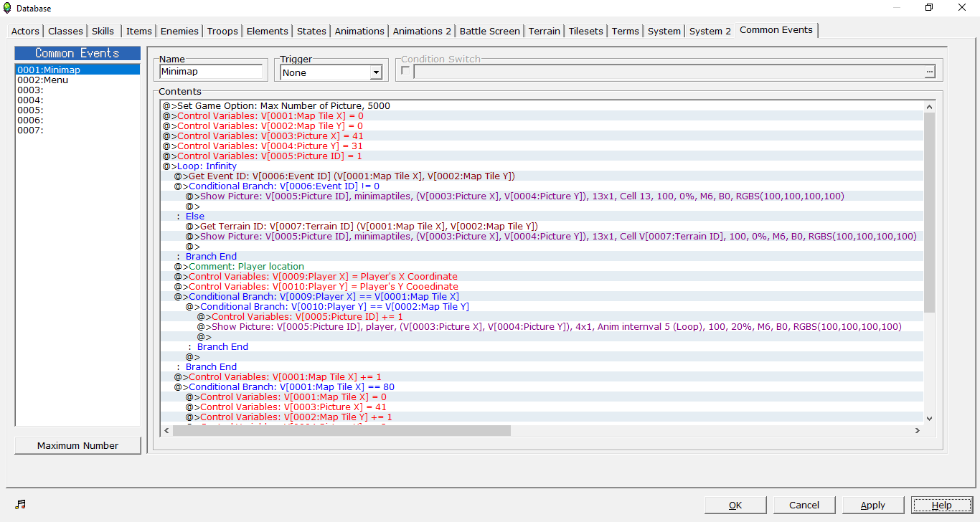Click the Condition Switch ellipsis button
The width and height of the screenshot is (980, 522).
[930, 72]
